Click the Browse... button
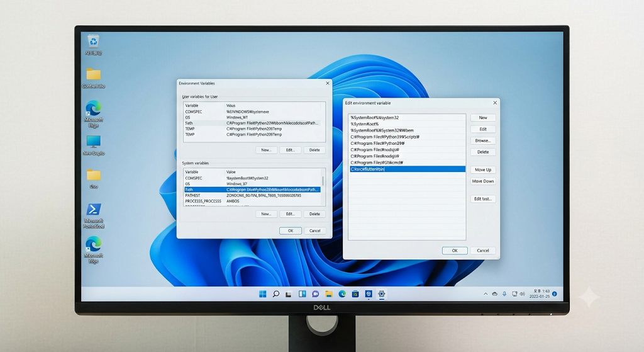The width and height of the screenshot is (644, 352). pyautogui.click(x=483, y=140)
